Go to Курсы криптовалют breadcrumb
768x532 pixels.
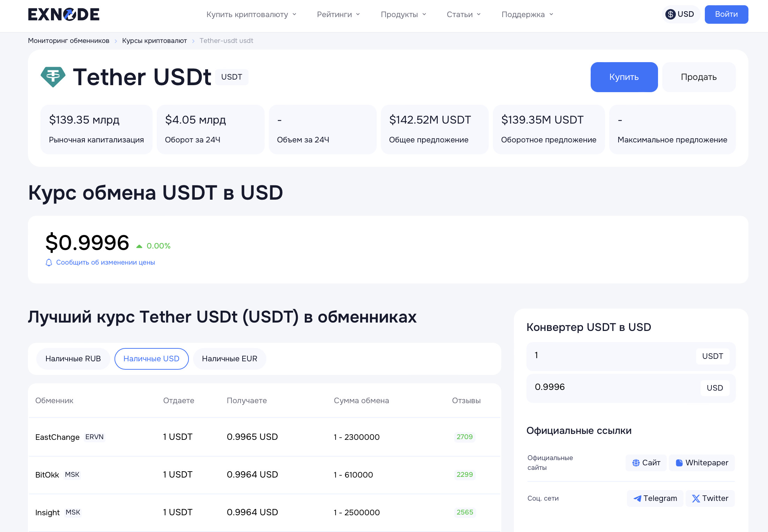154,41
